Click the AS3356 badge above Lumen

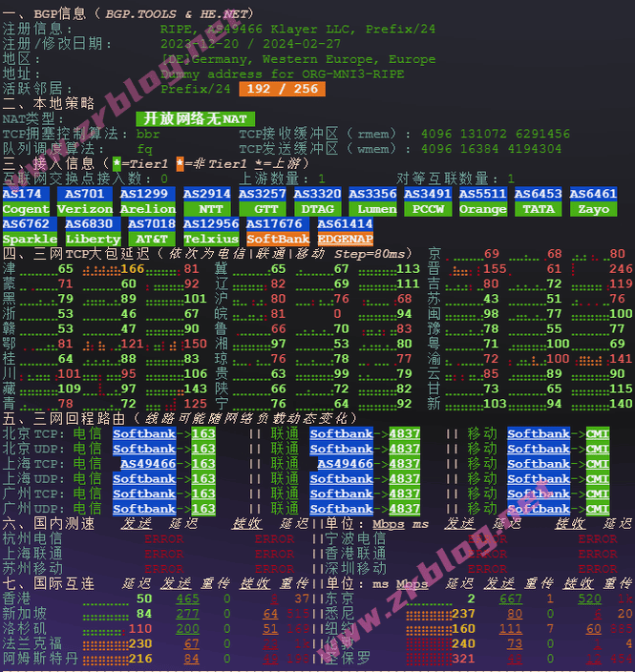(x=372, y=194)
